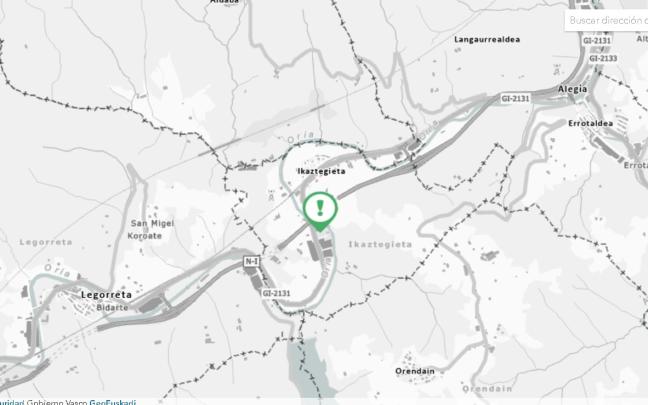This screenshot has height=405, width=648.
Task: Click the bold Ikaztegieta village label
Action: 321,171
